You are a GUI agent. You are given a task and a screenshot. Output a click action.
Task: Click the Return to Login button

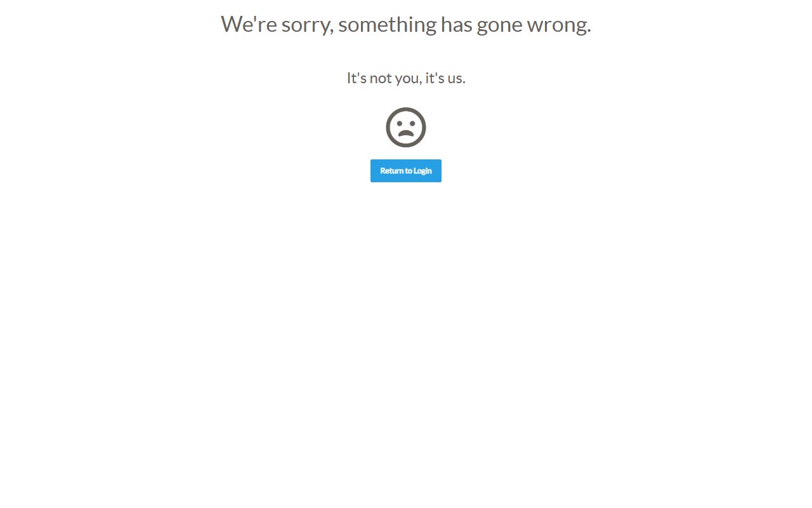pyautogui.click(x=406, y=171)
